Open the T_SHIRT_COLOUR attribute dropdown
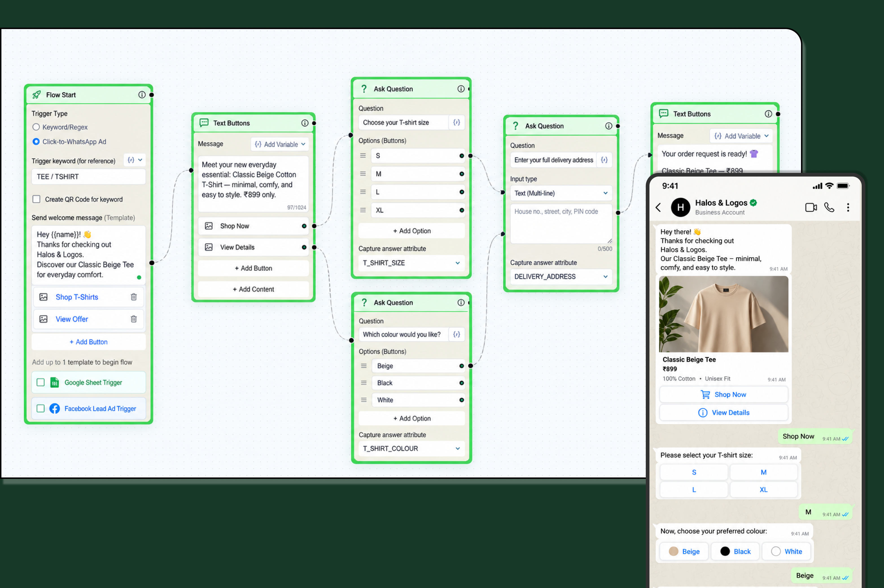This screenshot has height=588, width=884. [412, 448]
